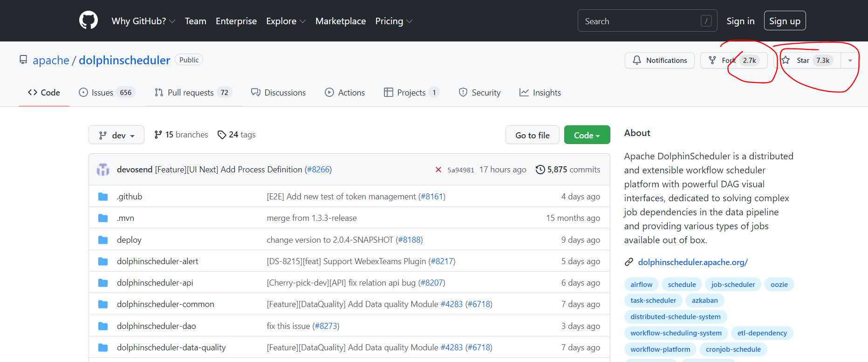Click the tag icon next to 24 tags
This screenshot has height=362, width=868.
point(222,135)
